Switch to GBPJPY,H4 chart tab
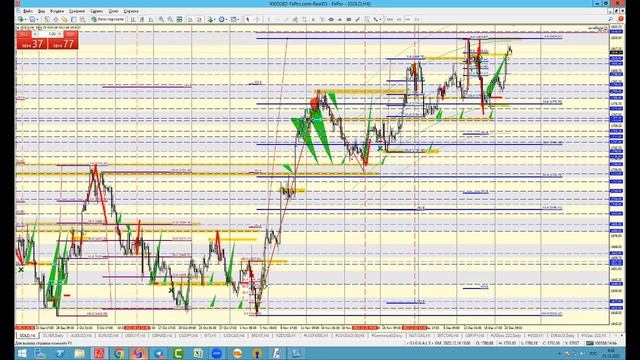The image size is (640, 360). [x=475, y=336]
